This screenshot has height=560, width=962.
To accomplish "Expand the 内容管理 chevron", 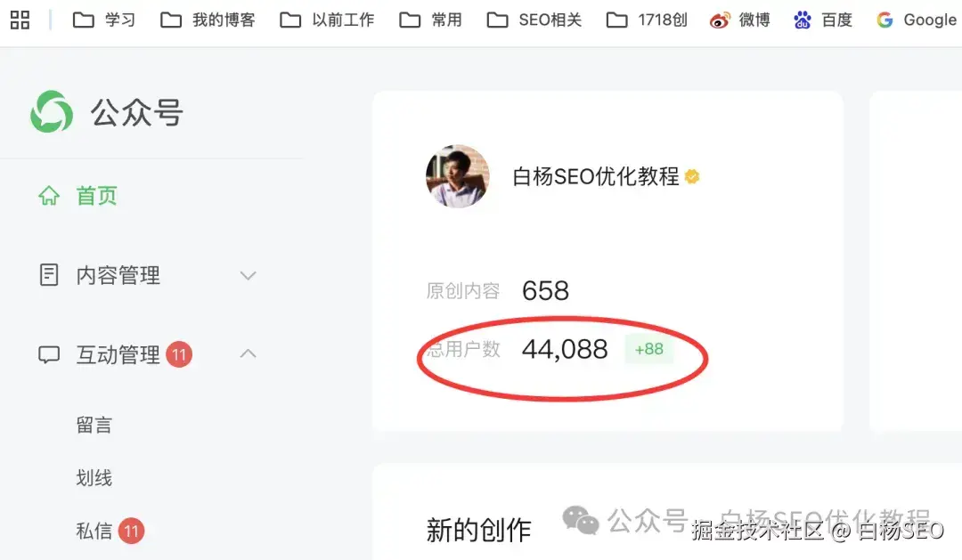I will pyautogui.click(x=248, y=275).
